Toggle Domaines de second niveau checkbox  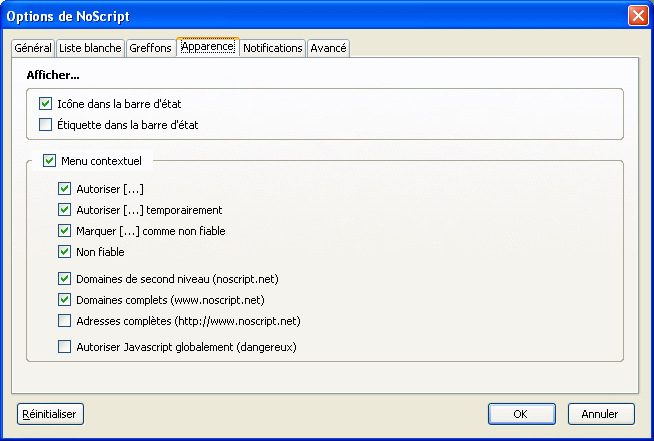click(64, 278)
